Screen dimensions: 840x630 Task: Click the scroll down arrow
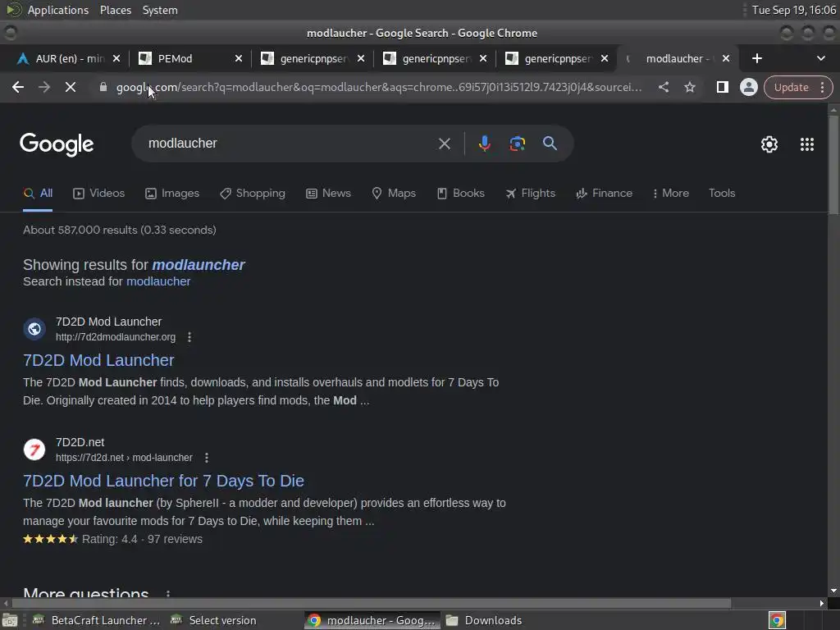pos(833,591)
